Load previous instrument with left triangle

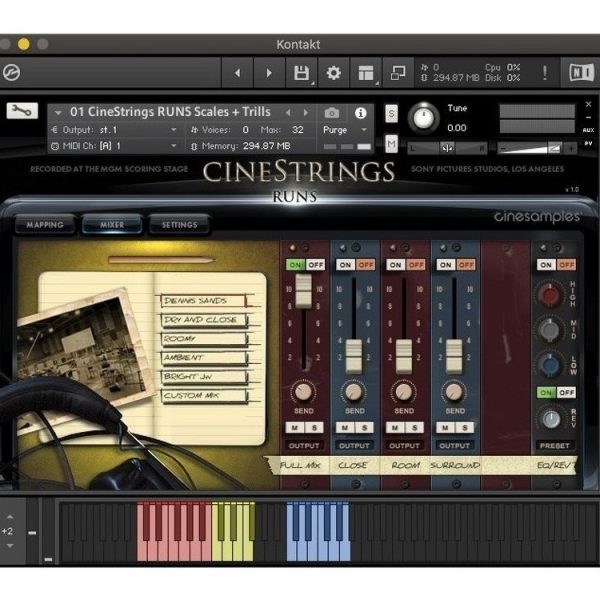tap(288, 112)
